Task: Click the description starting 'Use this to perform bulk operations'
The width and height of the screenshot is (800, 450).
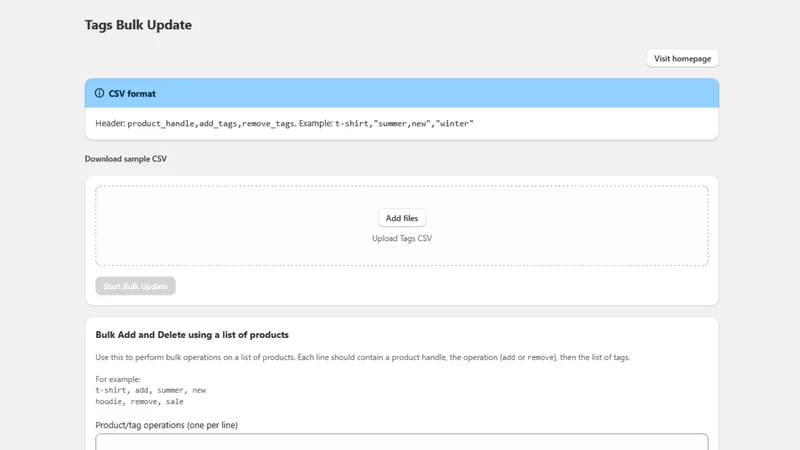Action: [x=362, y=357]
